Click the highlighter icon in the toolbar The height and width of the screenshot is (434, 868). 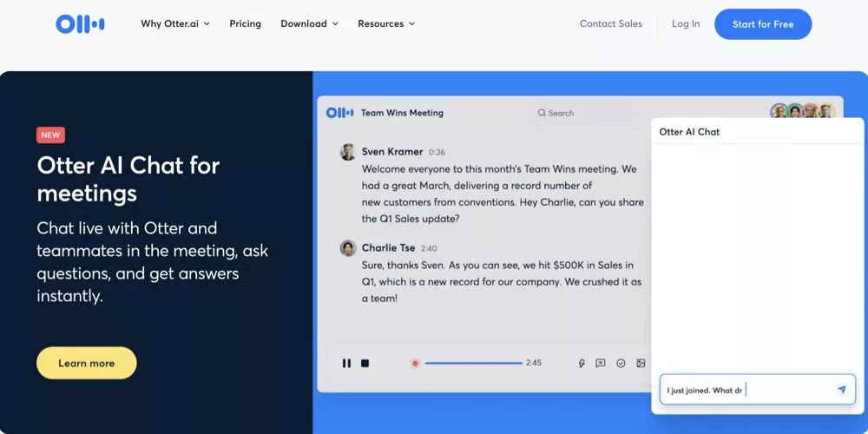click(582, 363)
